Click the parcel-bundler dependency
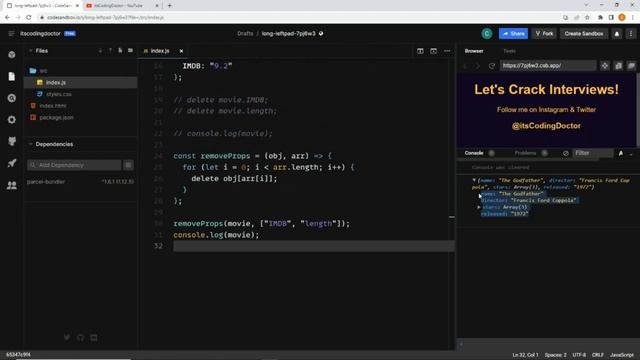 point(46,182)
